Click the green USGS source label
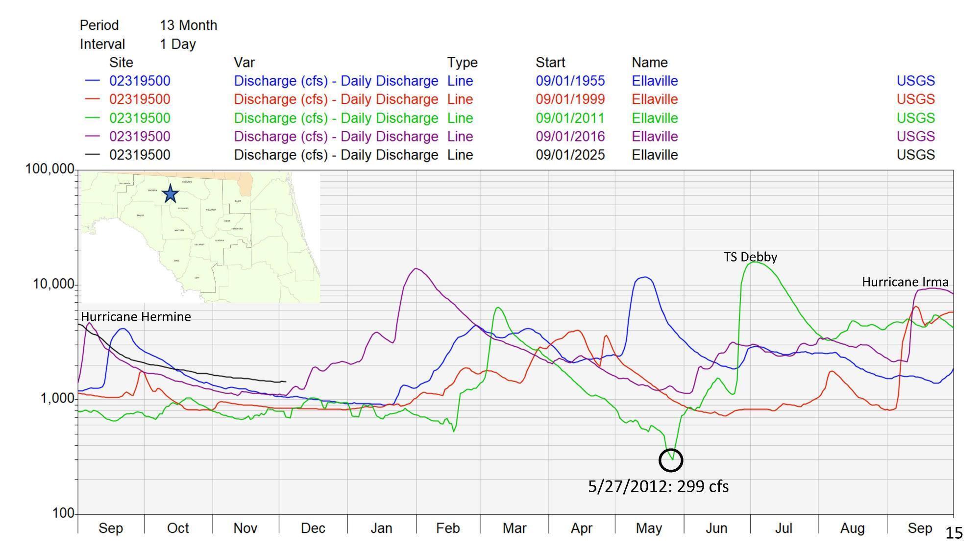The image size is (980, 551). tap(915, 118)
